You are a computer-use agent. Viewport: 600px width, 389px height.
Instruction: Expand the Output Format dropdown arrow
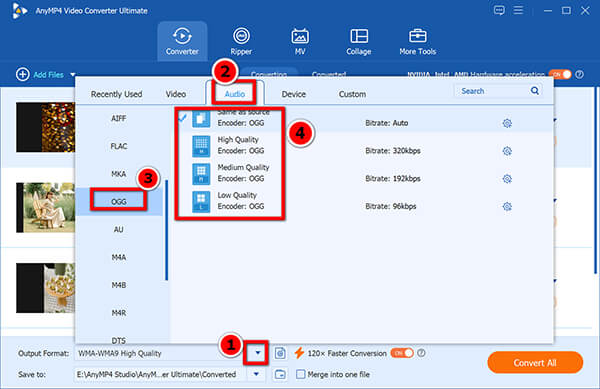258,353
